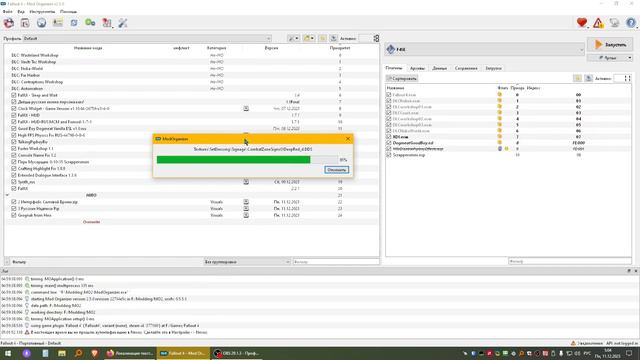This screenshot has width=640, height=360.
Task: Open the folder shortcuts dropdown above mod list
Action: pyautogui.click(x=309, y=38)
